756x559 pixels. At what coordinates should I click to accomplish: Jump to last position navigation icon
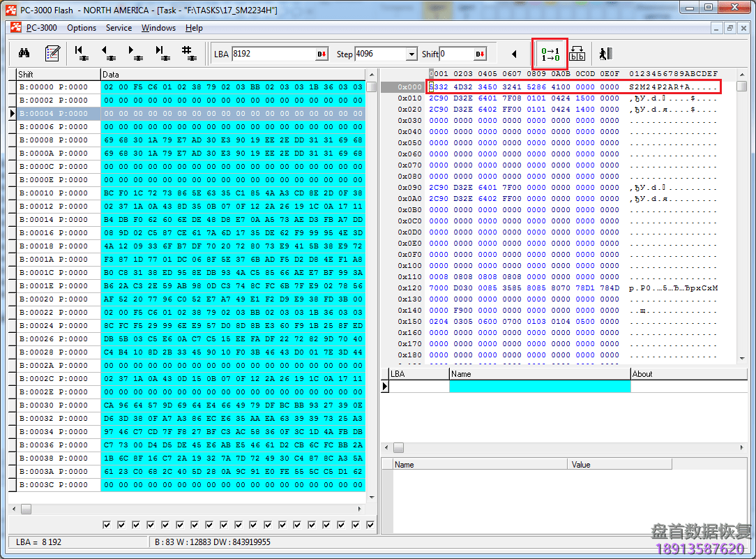tap(162, 53)
